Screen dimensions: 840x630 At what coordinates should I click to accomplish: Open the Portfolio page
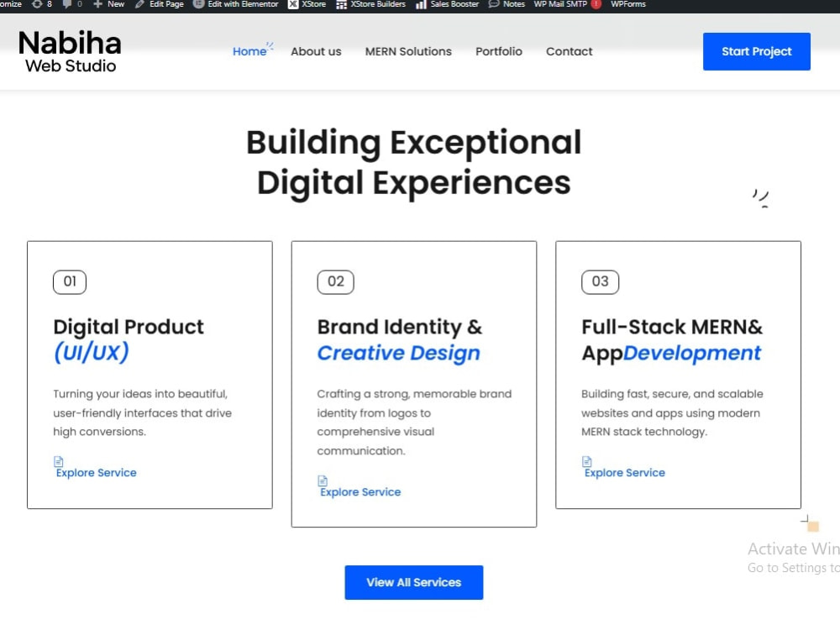499,51
